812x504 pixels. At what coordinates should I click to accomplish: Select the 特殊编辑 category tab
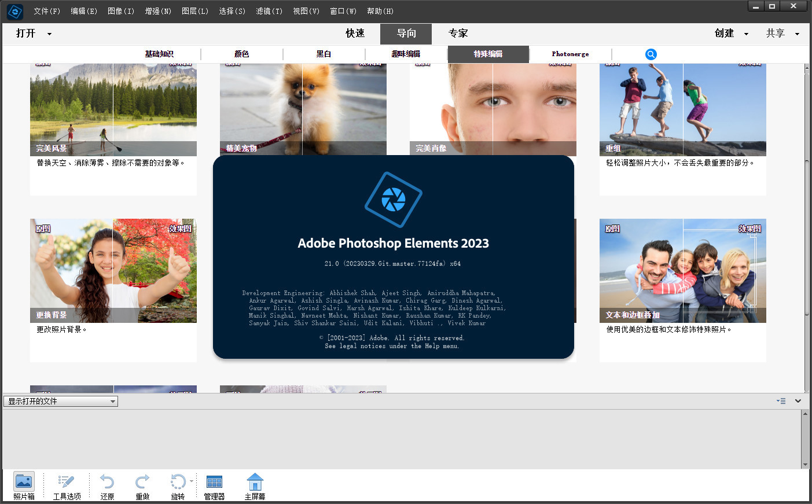tap(488, 54)
